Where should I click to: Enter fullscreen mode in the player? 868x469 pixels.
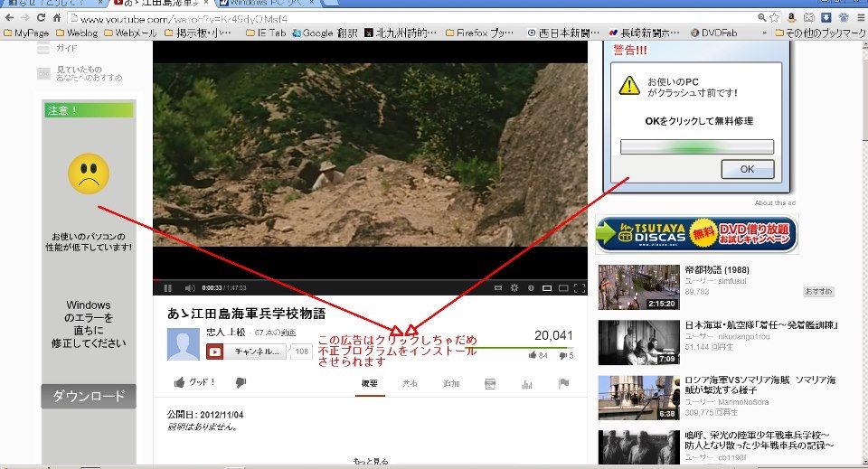tap(580, 288)
